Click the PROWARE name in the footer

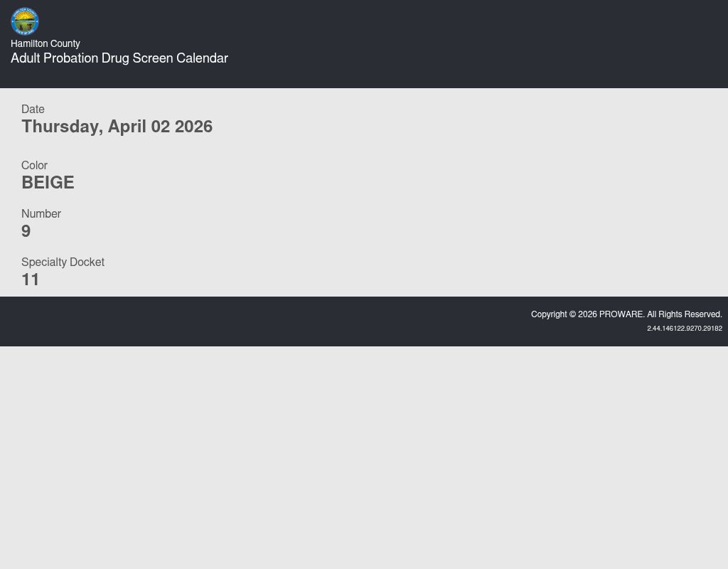click(621, 314)
